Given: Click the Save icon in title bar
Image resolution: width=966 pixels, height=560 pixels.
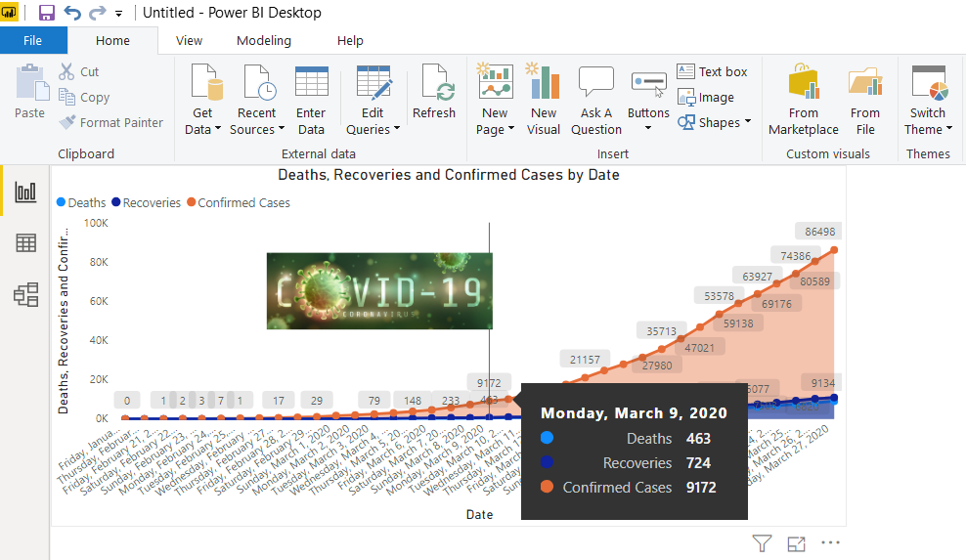Looking at the screenshot, I should pos(46,13).
